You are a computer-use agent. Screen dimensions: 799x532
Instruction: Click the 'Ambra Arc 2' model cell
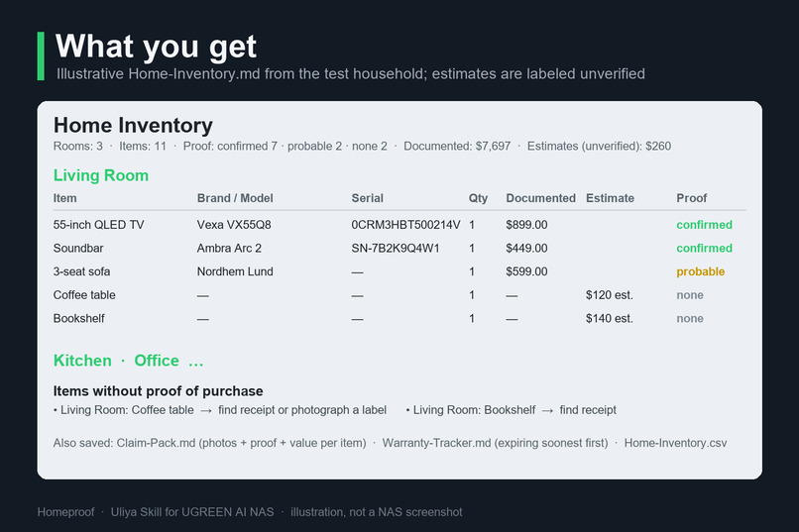229,248
